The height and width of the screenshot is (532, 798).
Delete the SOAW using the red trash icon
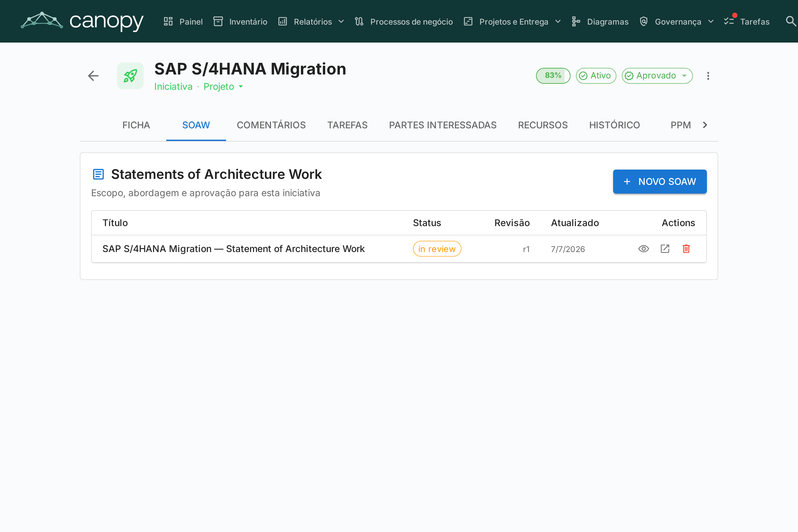click(686, 249)
